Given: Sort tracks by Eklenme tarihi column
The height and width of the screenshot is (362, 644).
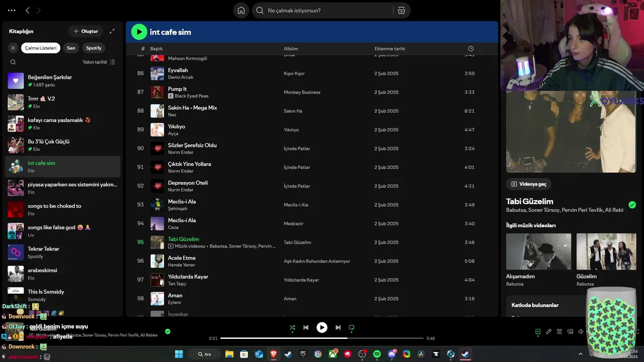Looking at the screenshot, I should (389, 49).
